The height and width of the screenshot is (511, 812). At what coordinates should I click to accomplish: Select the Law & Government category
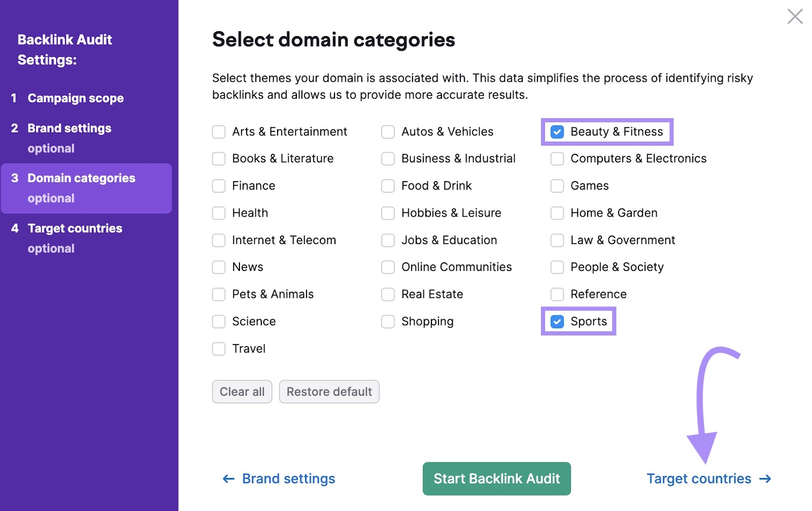click(x=557, y=240)
